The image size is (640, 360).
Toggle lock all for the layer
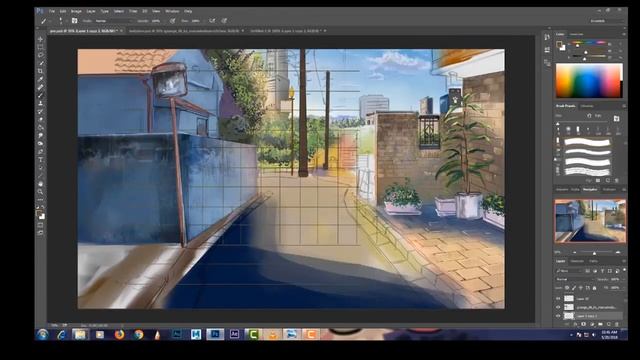pyautogui.click(x=594, y=288)
